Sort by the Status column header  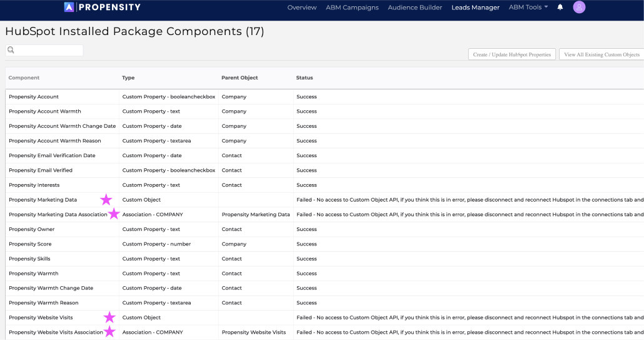tap(304, 78)
